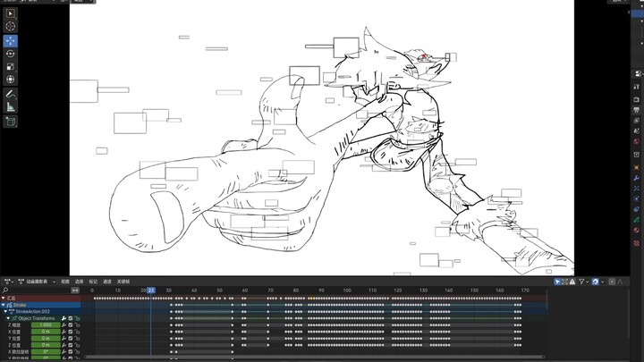The image size is (644, 362).
Task: Open the 选择 menu
Action: (79, 282)
